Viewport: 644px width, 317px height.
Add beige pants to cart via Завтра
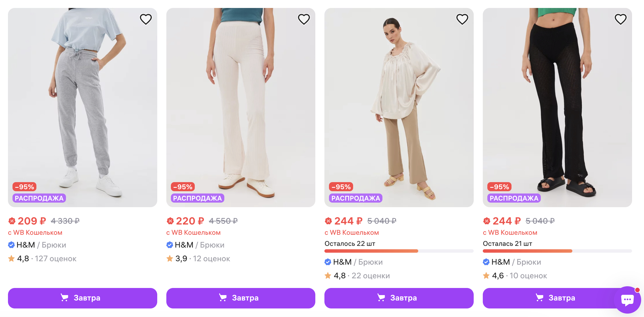[399, 298]
